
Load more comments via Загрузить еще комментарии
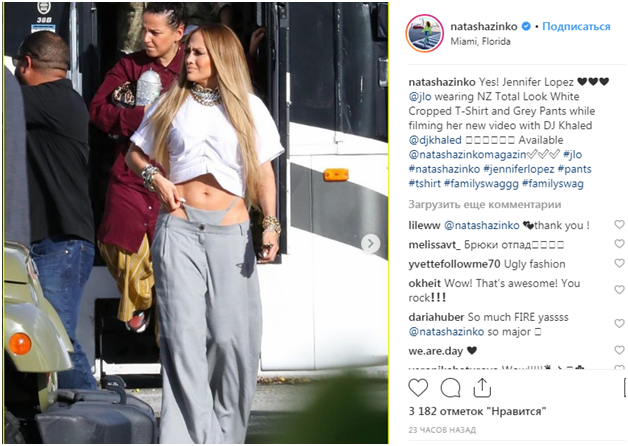tap(485, 205)
